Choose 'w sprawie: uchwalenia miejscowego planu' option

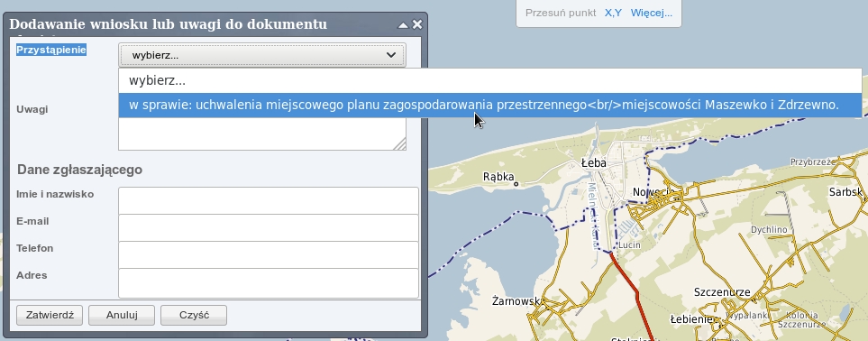pyautogui.click(x=490, y=105)
